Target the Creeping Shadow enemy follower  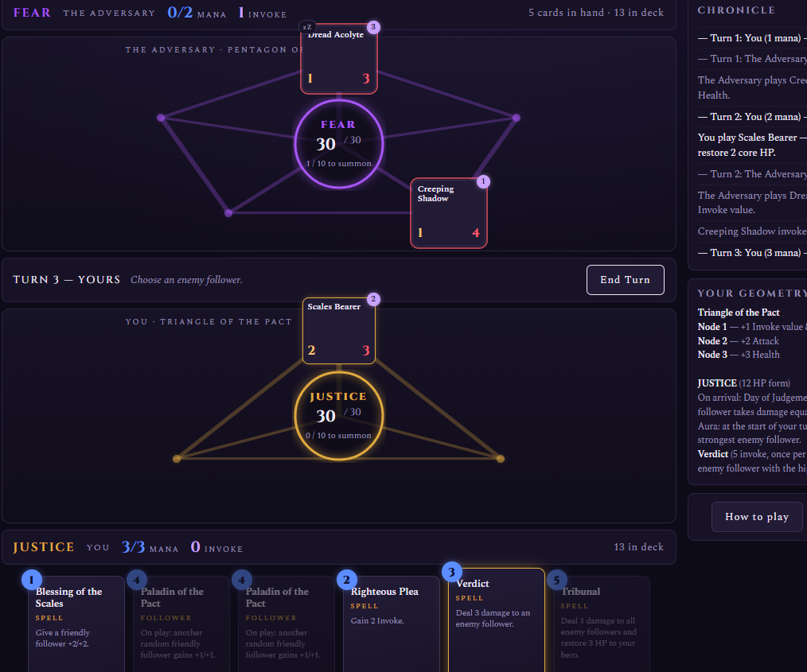pos(448,213)
